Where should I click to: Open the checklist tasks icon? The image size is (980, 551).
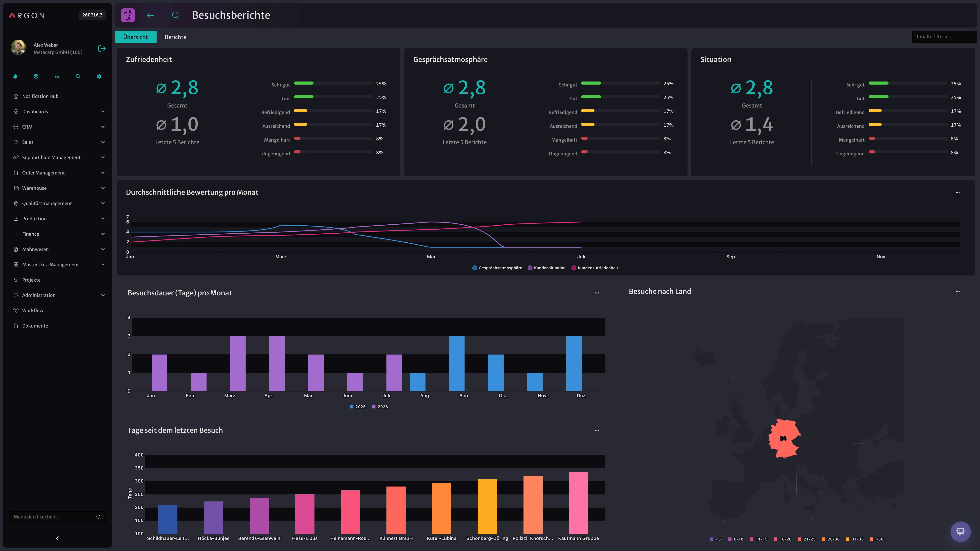click(x=57, y=77)
